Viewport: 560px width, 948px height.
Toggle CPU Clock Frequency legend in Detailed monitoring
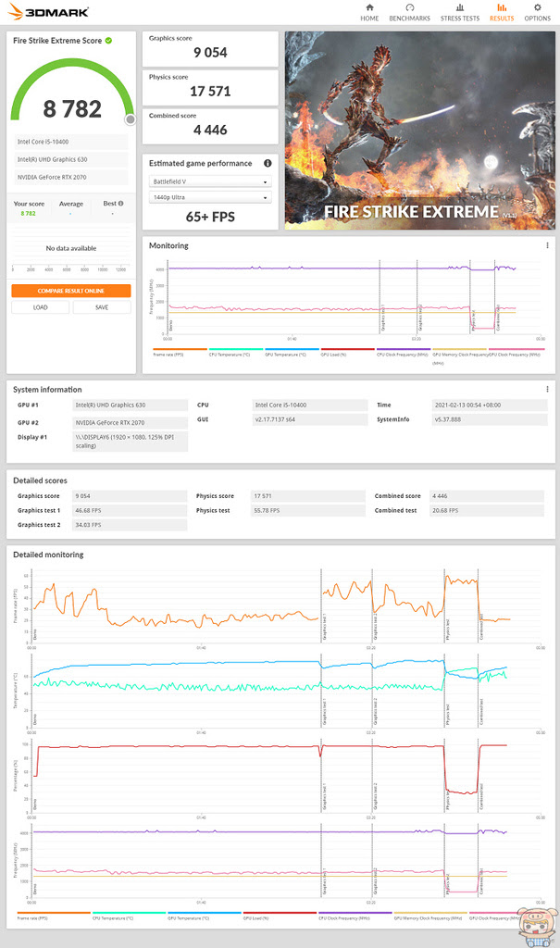click(355, 916)
